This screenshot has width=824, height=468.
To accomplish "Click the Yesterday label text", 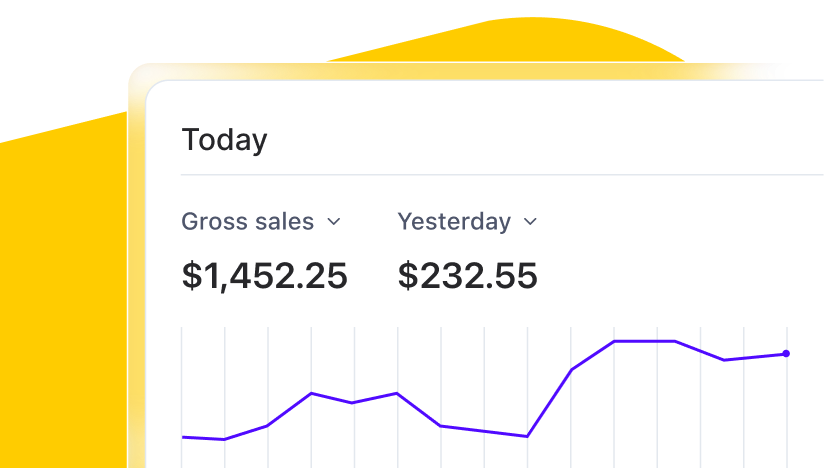I will tap(454, 222).
